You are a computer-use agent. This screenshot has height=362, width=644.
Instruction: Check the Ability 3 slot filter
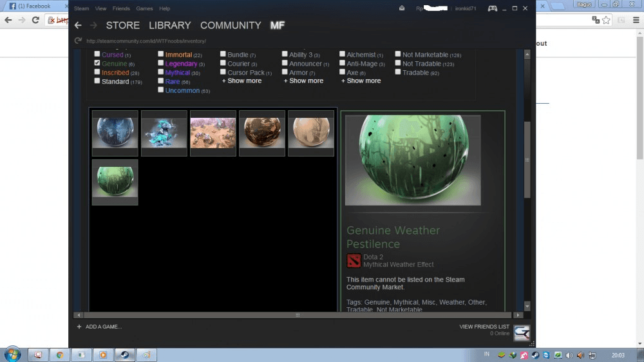pos(285,54)
